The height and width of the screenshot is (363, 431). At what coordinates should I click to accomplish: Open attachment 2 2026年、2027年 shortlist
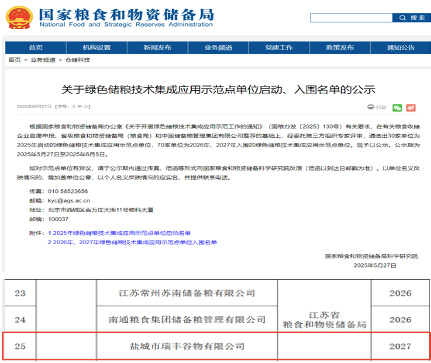[x=132, y=242]
